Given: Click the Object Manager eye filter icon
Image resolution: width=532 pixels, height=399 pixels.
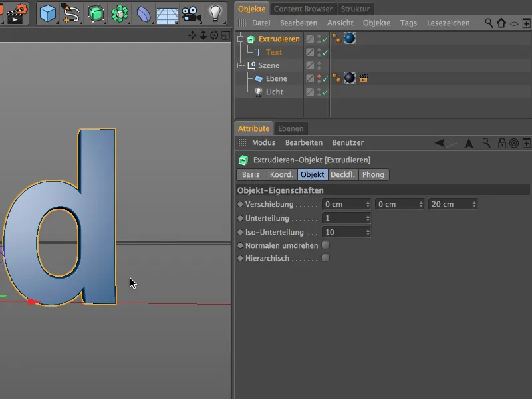Looking at the screenshot, I should click(x=514, y=23).
